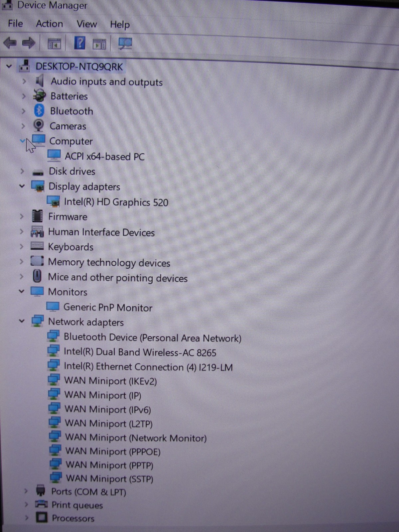399x532 pixels.
Task: Click the Display adapters category icon
Action: pyautogui.click(x=38, y=186)
